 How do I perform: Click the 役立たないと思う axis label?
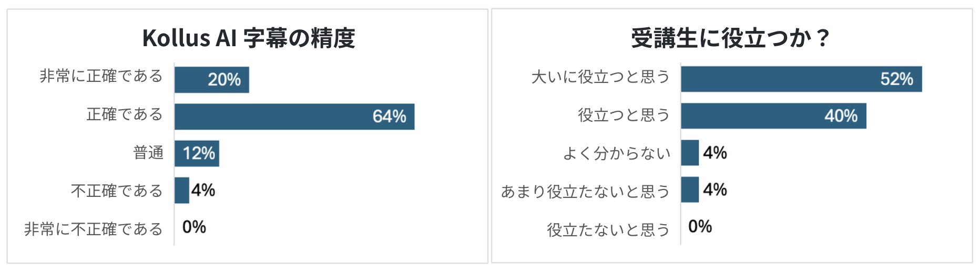click(x=609, y=229)
